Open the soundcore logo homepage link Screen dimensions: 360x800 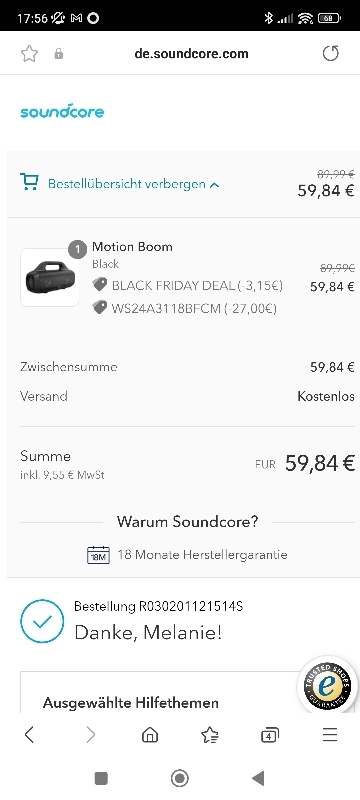point(62,111)
